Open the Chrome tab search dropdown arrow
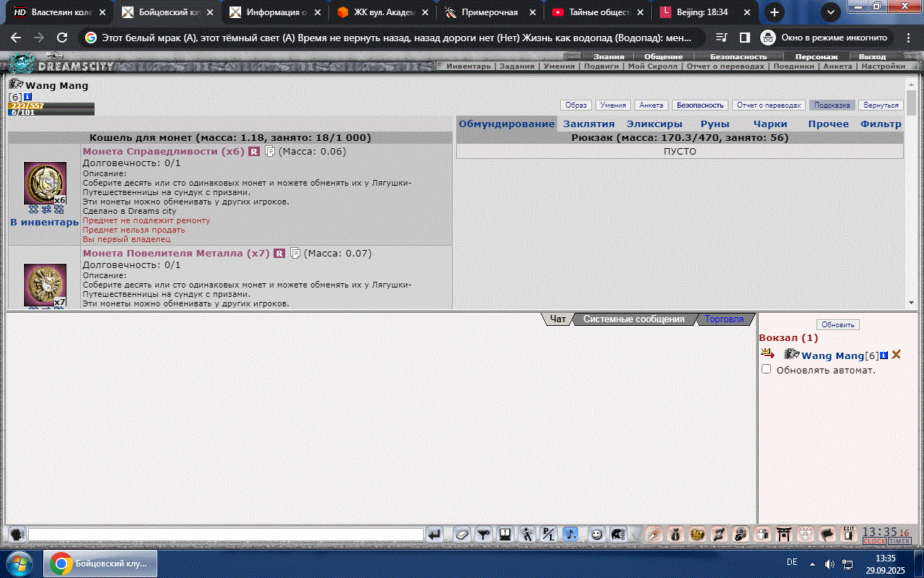This screenshot has height=578, width=924. [x=831, y=12]
